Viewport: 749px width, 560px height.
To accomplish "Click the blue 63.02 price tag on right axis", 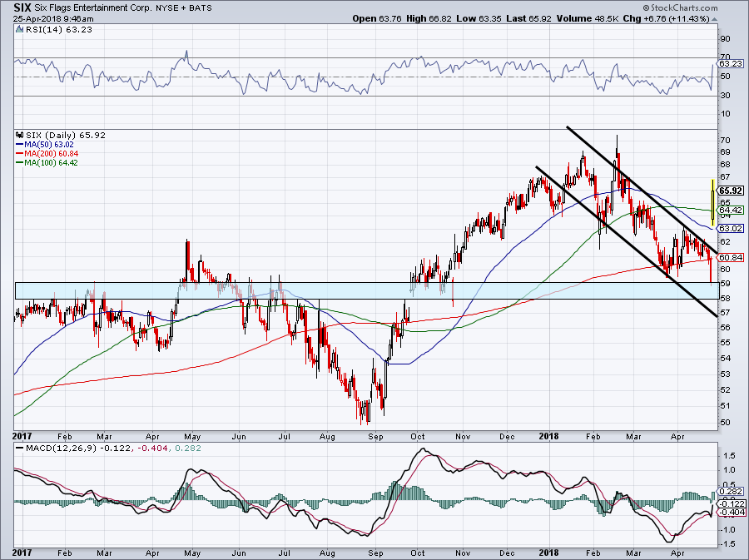I will pos(731,229).
